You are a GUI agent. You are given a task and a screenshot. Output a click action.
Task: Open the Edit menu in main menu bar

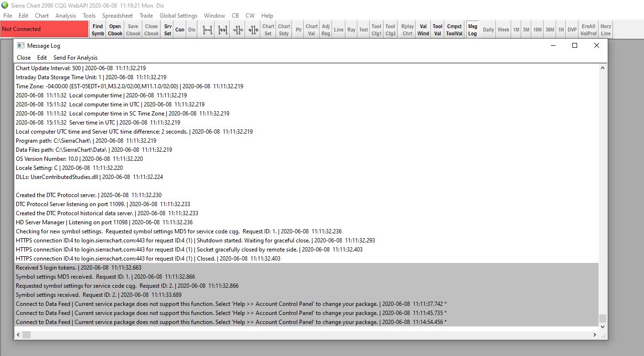click(23, 16)
